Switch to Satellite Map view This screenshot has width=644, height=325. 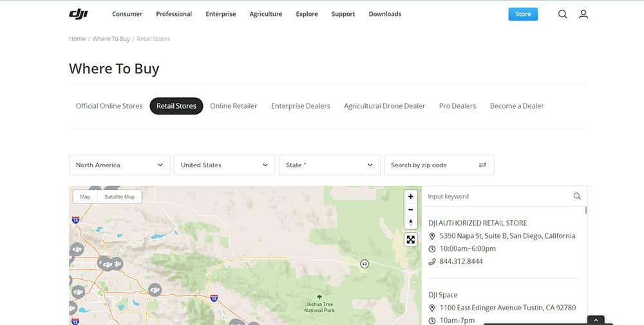119,196
